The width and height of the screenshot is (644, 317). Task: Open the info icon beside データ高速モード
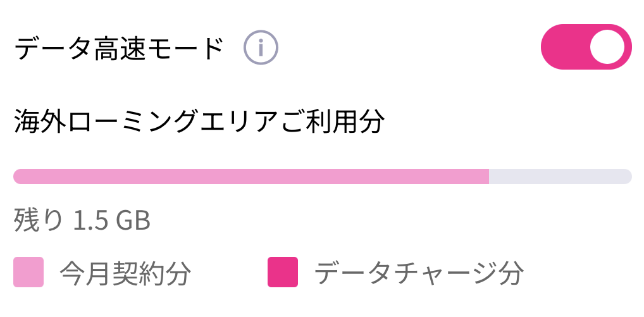[x=261, y=47]
